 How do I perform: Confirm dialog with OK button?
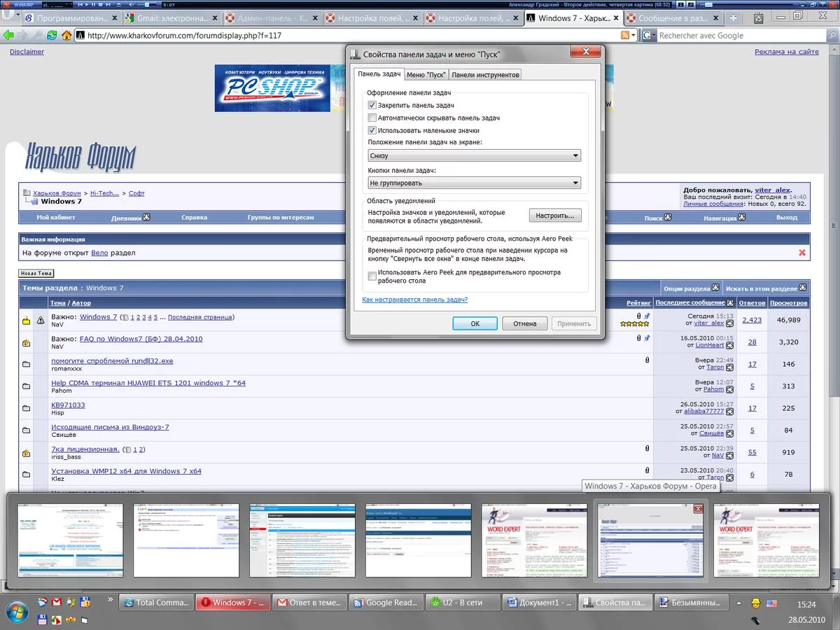point(475,323)
